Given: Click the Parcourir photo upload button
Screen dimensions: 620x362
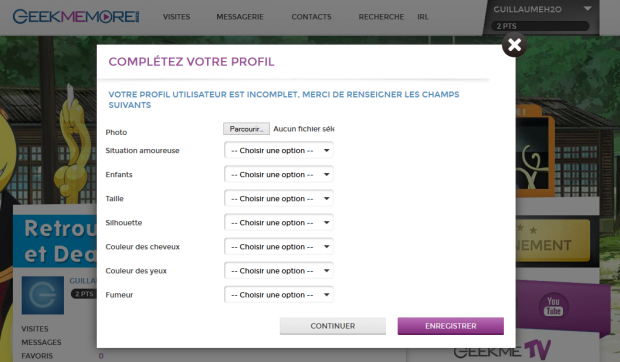Looking at the screenshot, I should click(x=246, y=129).
